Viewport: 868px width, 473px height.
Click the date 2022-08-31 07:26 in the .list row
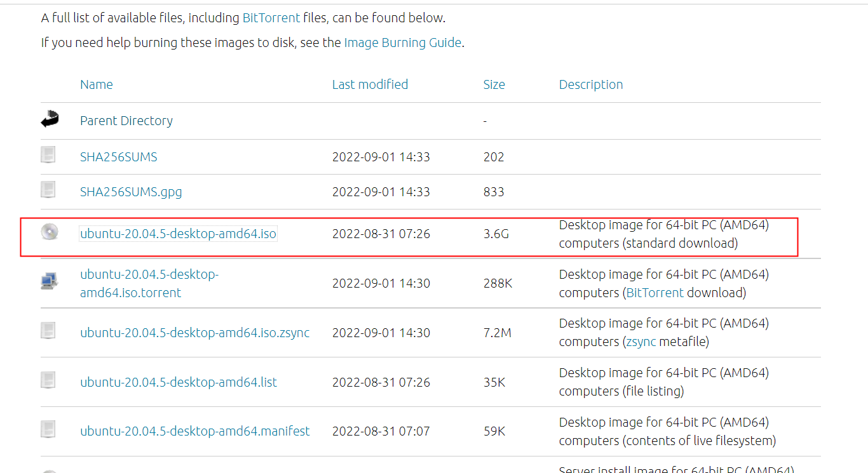[x=381, y=383]
